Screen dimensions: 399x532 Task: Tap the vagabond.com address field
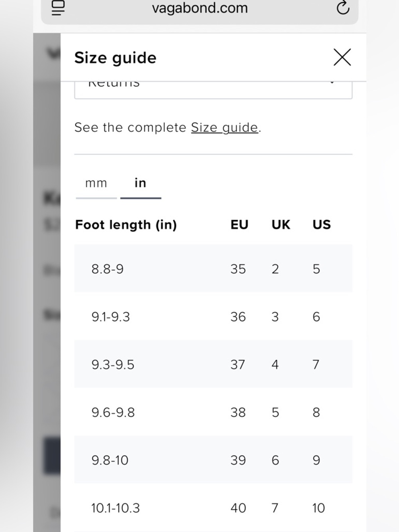(x=199, y=8)
